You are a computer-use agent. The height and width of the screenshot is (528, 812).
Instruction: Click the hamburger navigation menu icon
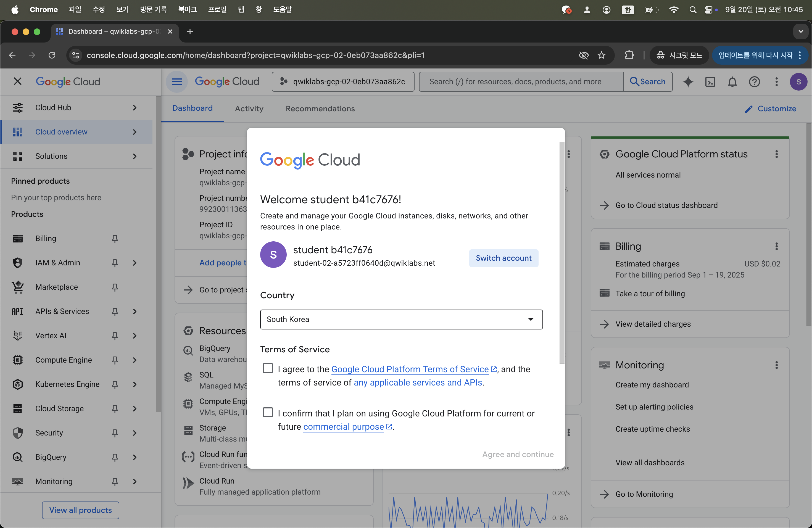click(176, 82)
